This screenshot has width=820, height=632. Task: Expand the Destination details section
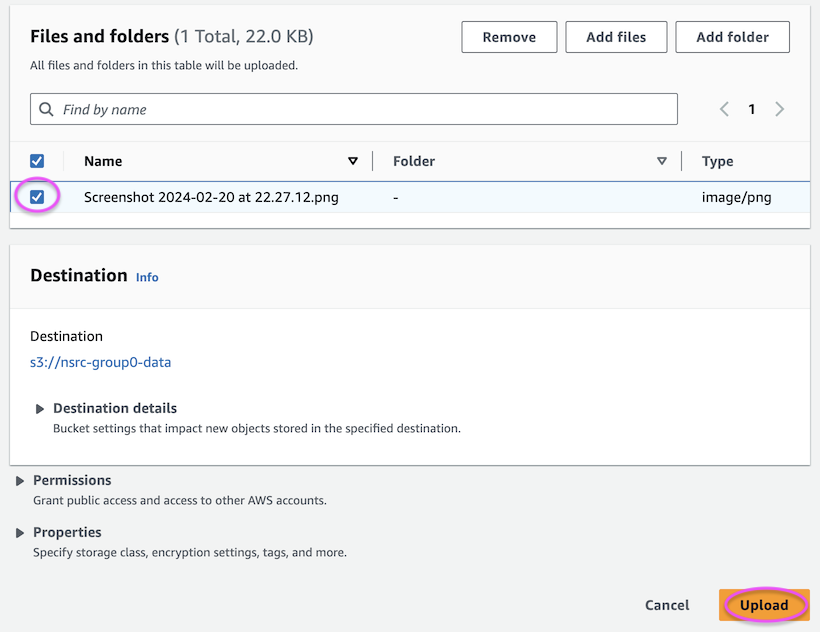click(41, 409)
